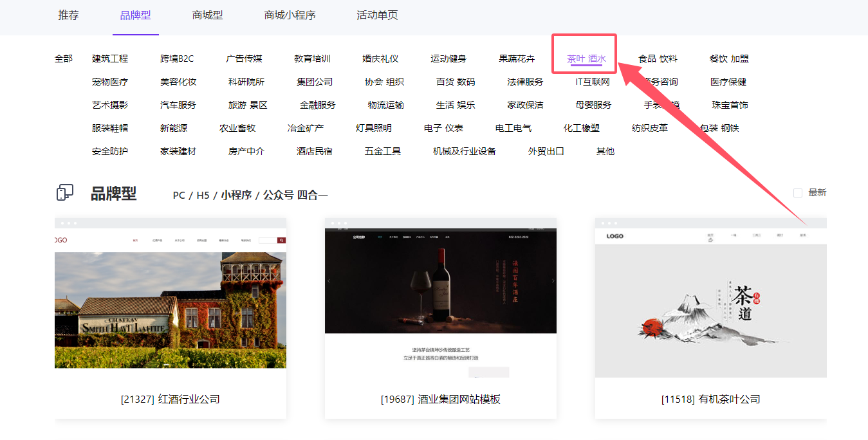Open the 红酒行业公司 template thumbnail
868x440 pixels.
click(171, 298)
